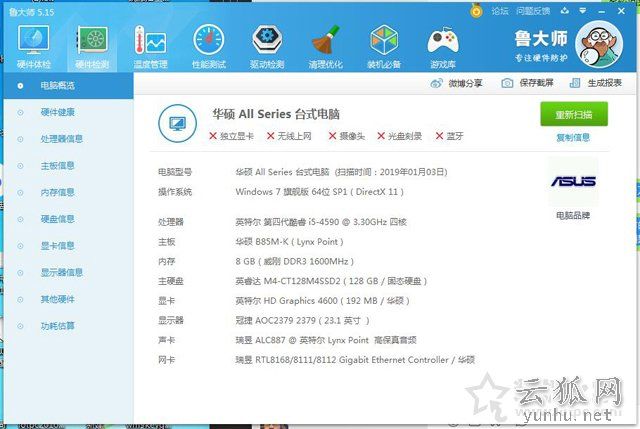Click 独立显卡 unavailable feature indicator
640x429 pixels.
click(231, 136)
